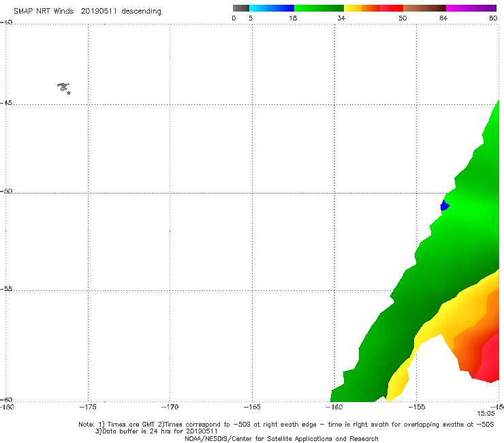Click the color bar label '50'
The image size is (504, 443).
(x=403, y=18)
